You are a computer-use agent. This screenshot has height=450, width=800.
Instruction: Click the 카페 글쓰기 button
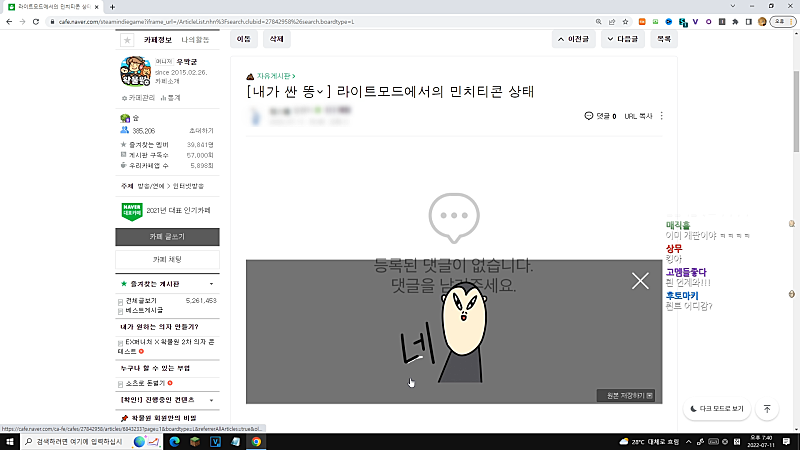[167, 237]
